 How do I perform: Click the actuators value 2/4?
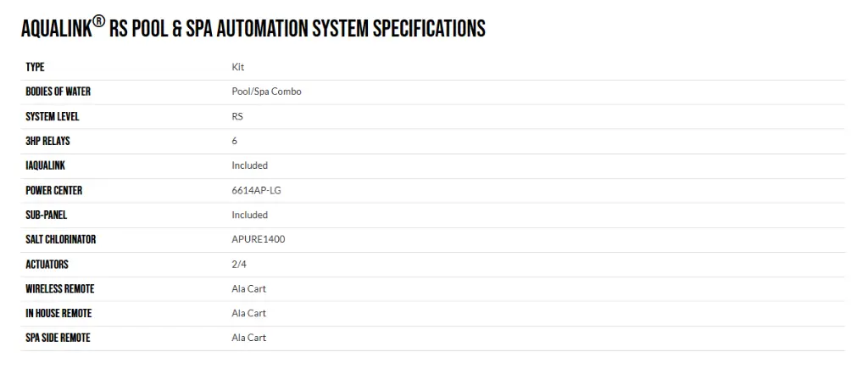pos(239,264)
